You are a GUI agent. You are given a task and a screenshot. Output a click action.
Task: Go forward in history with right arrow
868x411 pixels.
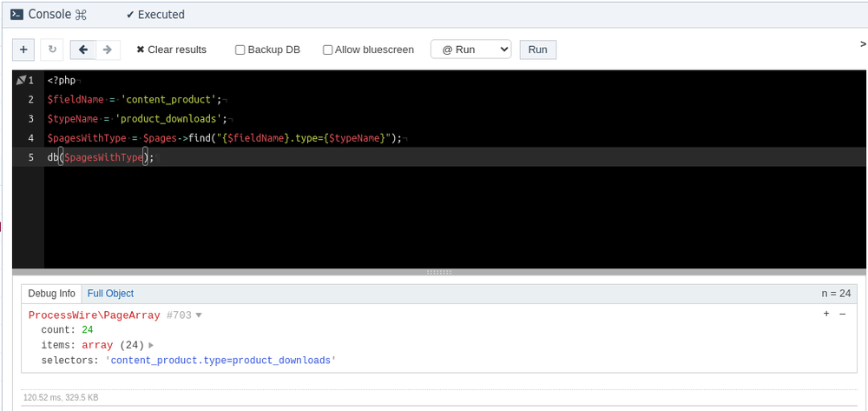point(108,50)
